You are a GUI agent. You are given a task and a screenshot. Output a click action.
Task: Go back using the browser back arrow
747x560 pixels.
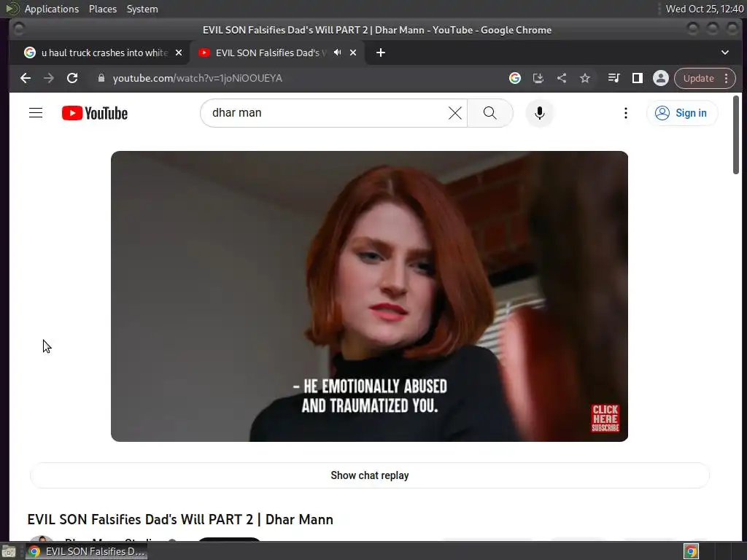(x=26, y=78)
